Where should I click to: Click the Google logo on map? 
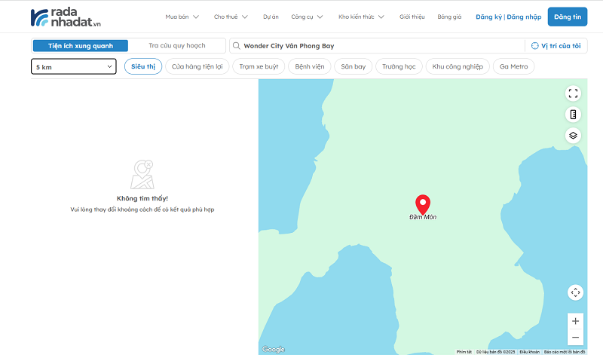274,349
